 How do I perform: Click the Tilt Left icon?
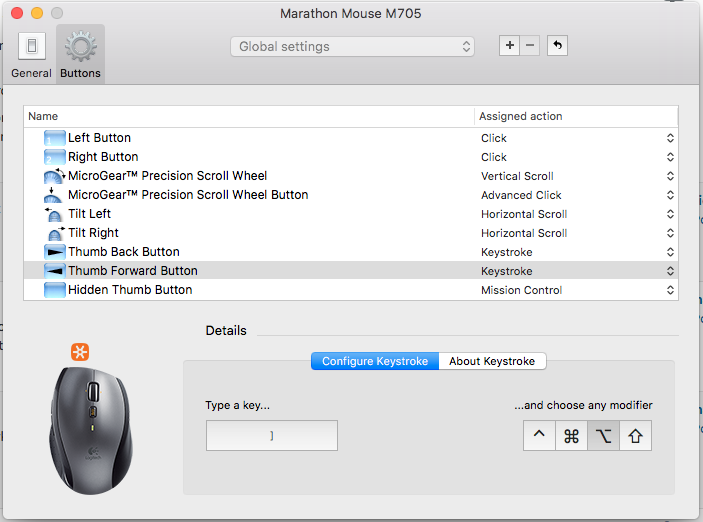tap(53, 214)
